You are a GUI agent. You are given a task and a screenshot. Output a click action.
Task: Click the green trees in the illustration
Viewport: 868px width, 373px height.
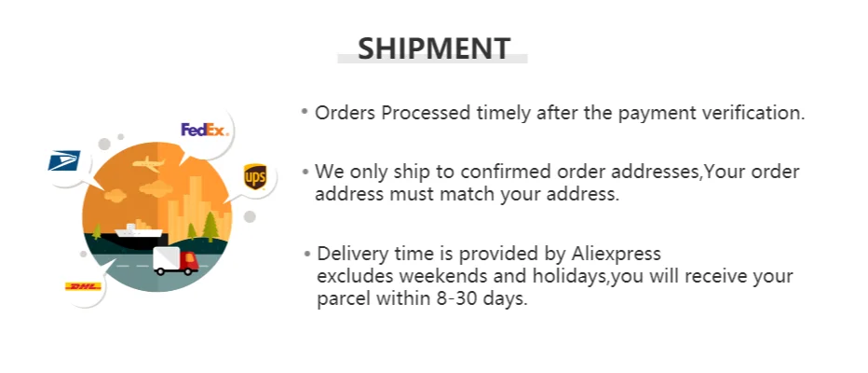pyautogui.click(x=210, y=225)
